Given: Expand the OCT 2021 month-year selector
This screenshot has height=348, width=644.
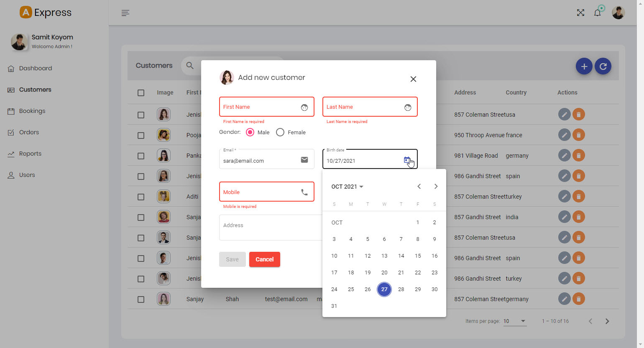Looking at the screenshot, I should (347, 187).
